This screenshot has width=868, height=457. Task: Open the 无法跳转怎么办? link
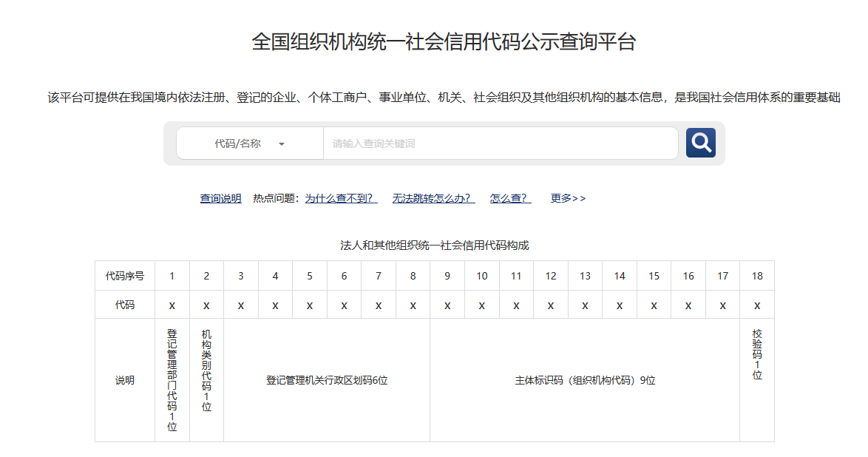[x=433, y=198]
